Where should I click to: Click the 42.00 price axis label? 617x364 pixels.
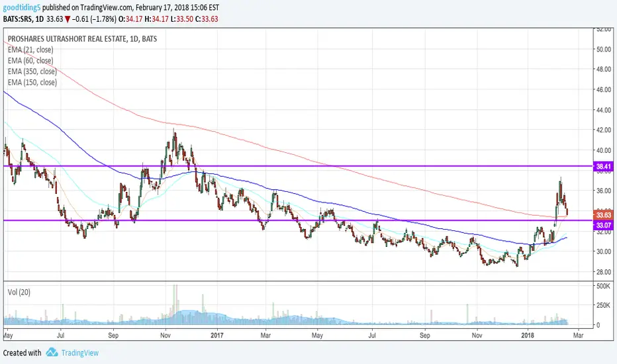[x=604, y=130]
